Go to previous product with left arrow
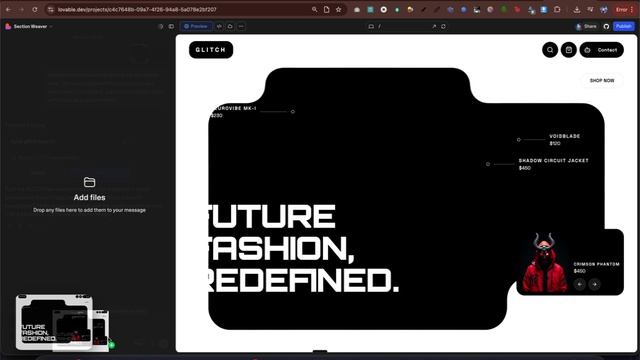The height and width of the screenshot is (360, 640). [580, 284]
